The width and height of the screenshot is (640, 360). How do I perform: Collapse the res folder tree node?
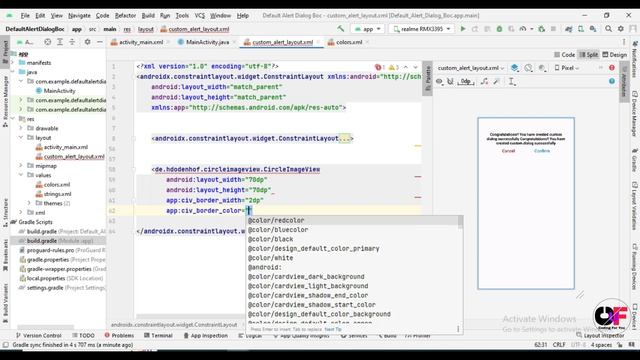coord(13,119)
